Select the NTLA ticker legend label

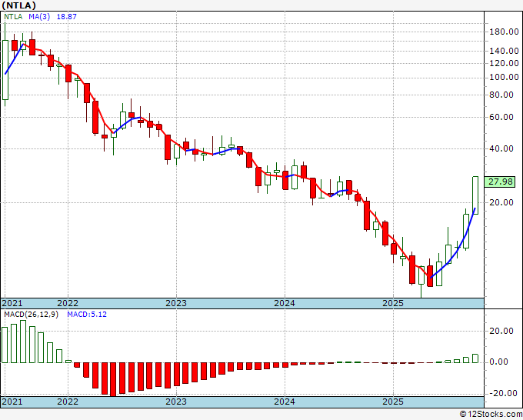click(13, 16)
